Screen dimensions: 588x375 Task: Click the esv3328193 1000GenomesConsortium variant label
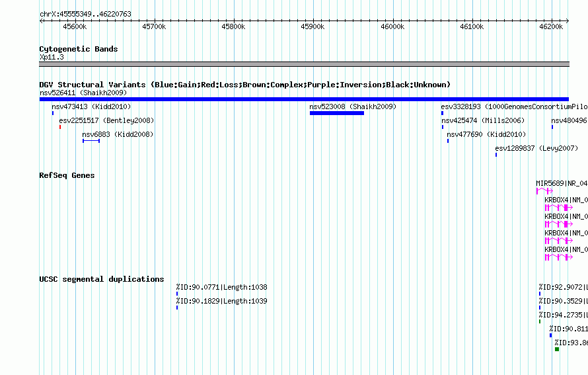pyautogui.click(x=514, y=106)
